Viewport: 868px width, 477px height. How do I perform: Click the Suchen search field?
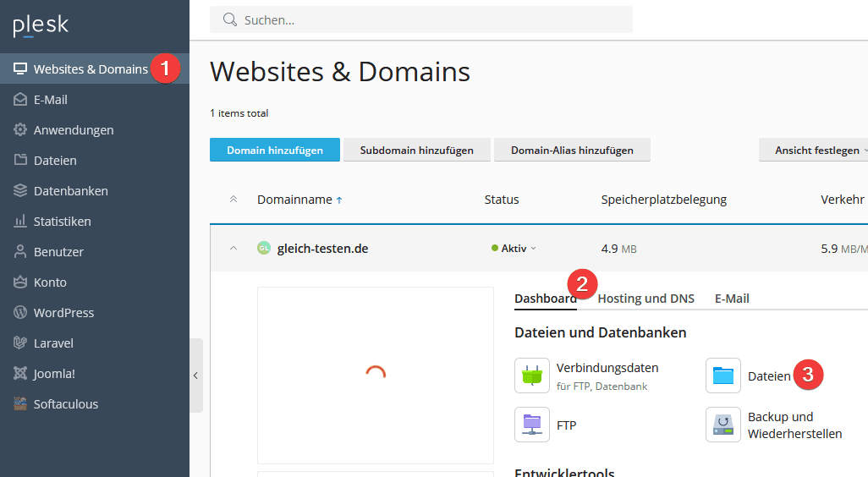click(431, 19)
